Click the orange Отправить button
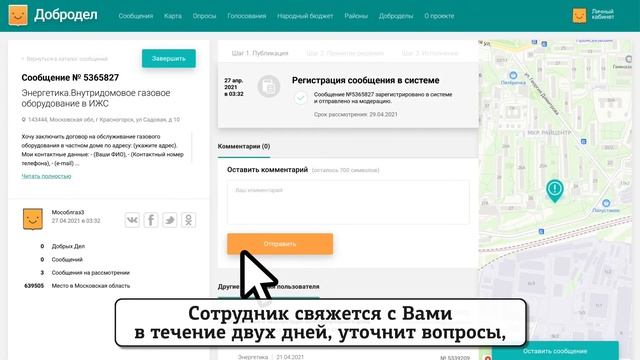The image size is (640, 360). click(280, 244)
